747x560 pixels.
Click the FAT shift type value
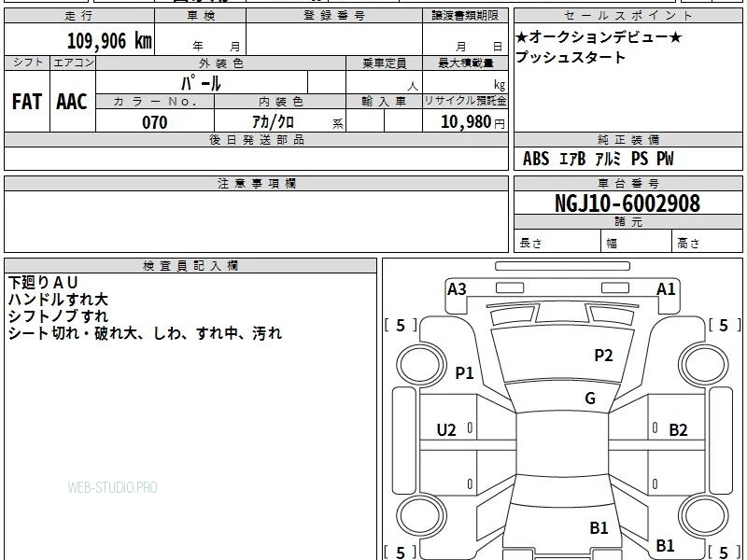(27, 102)
